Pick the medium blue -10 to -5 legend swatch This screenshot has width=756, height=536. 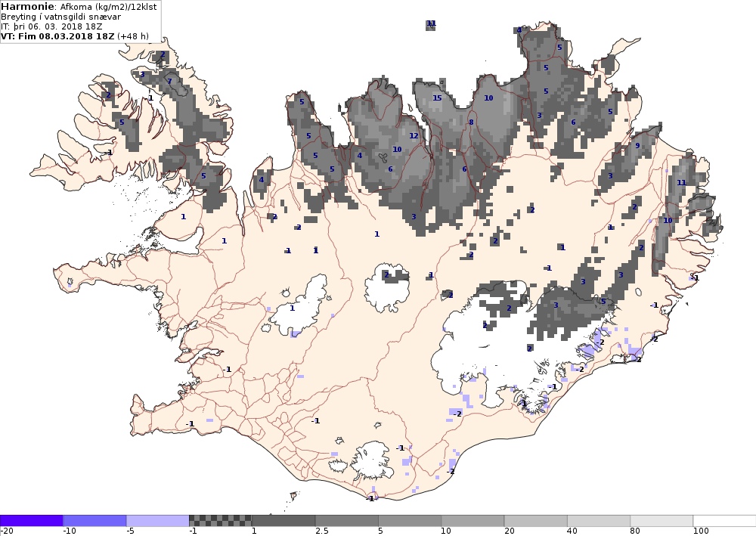94,521
